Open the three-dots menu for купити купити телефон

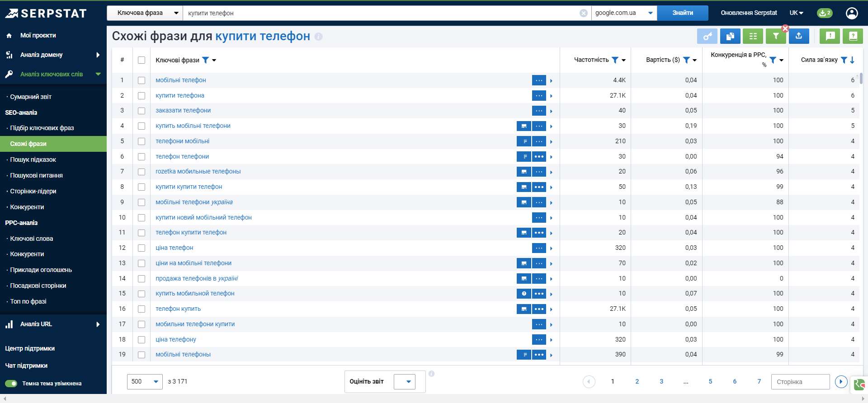click(x=539, y=187)
